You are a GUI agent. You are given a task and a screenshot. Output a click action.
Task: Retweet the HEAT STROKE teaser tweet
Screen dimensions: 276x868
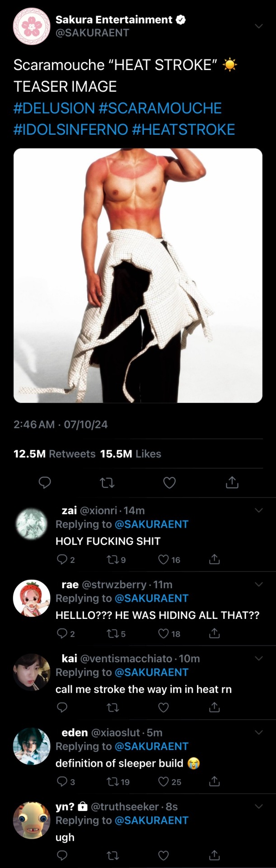tap(107, 483)
